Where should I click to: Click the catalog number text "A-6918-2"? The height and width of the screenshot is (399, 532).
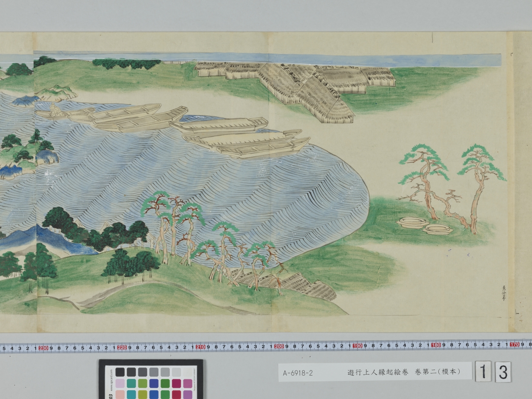click(298, 373)
